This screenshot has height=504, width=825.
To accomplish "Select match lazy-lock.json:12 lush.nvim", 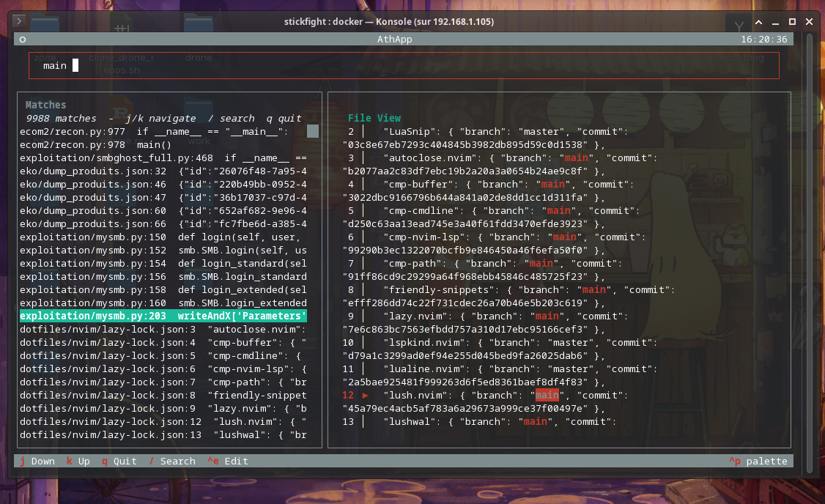I will (163, 421).
